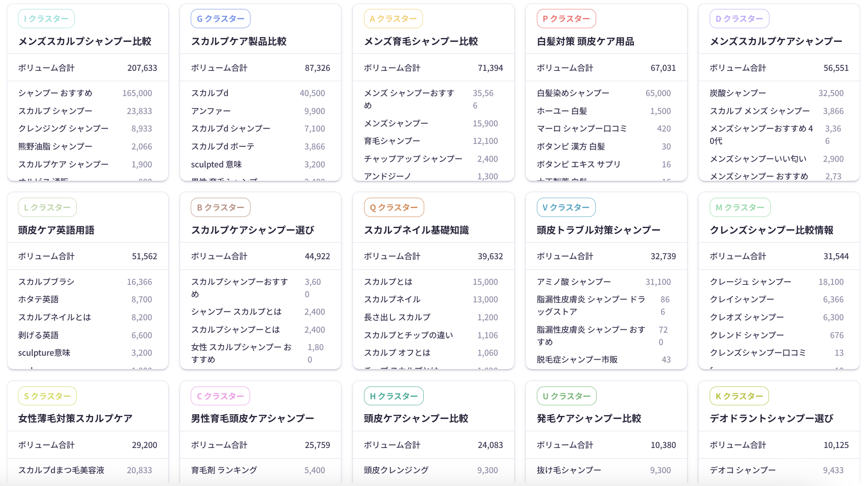Click the D クラスター label
Viewport: 868px width, 486px height.
click(x=739, y=19)
